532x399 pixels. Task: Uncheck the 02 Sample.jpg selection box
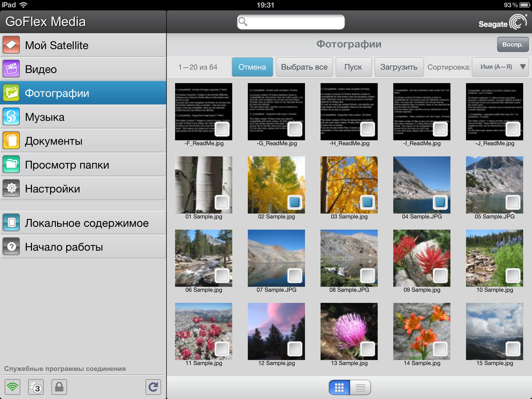point(295,202)
